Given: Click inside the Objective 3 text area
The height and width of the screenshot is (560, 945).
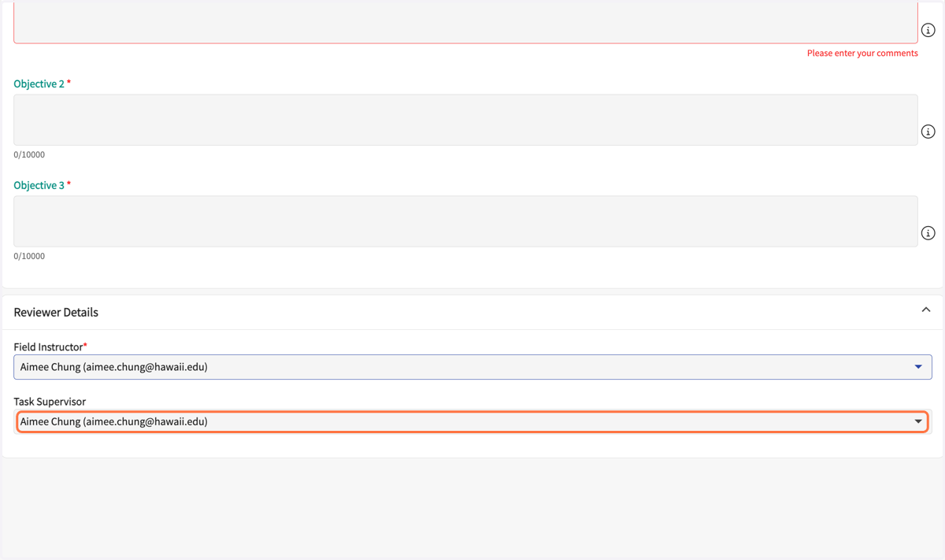Looking at the screenshot, I should [x=465, y=221].
